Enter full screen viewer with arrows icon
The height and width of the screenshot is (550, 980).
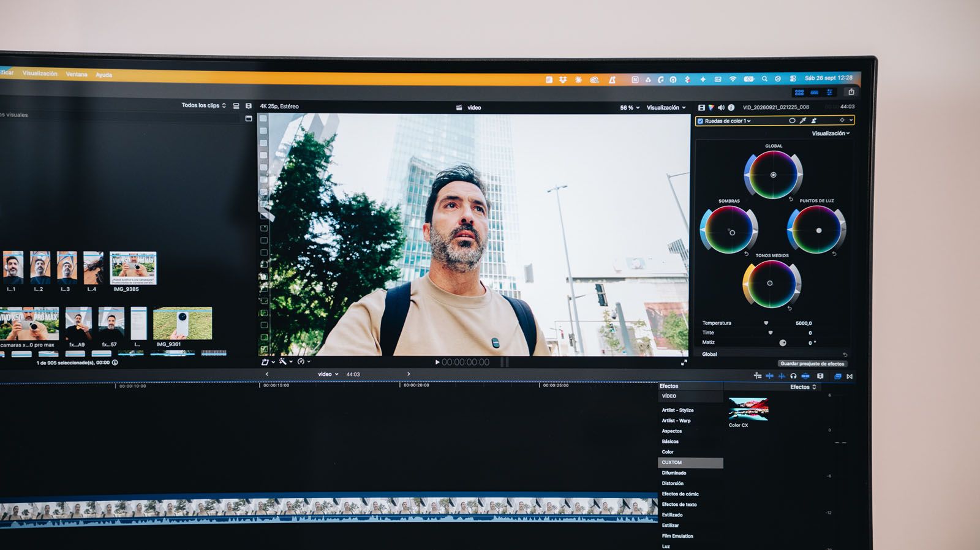click(x=684, y=363)
